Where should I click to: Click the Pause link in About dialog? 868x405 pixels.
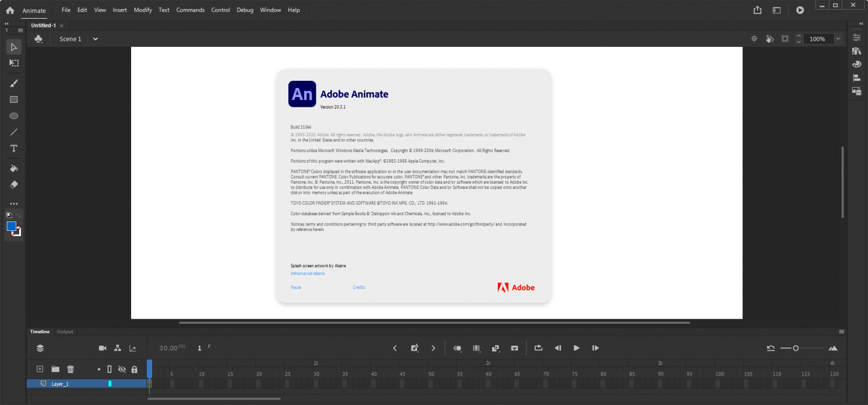tap(296, 288)
